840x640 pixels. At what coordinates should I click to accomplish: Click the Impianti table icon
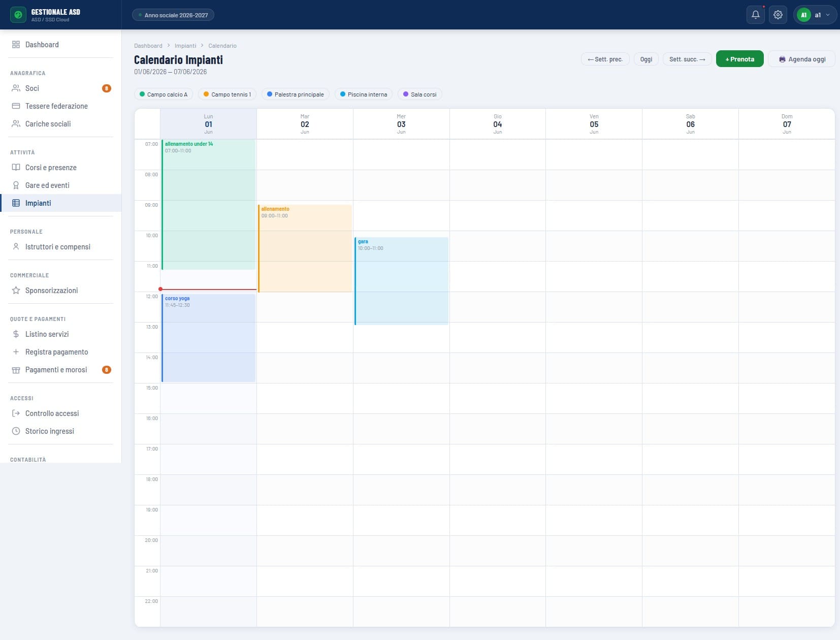(16, 203)
